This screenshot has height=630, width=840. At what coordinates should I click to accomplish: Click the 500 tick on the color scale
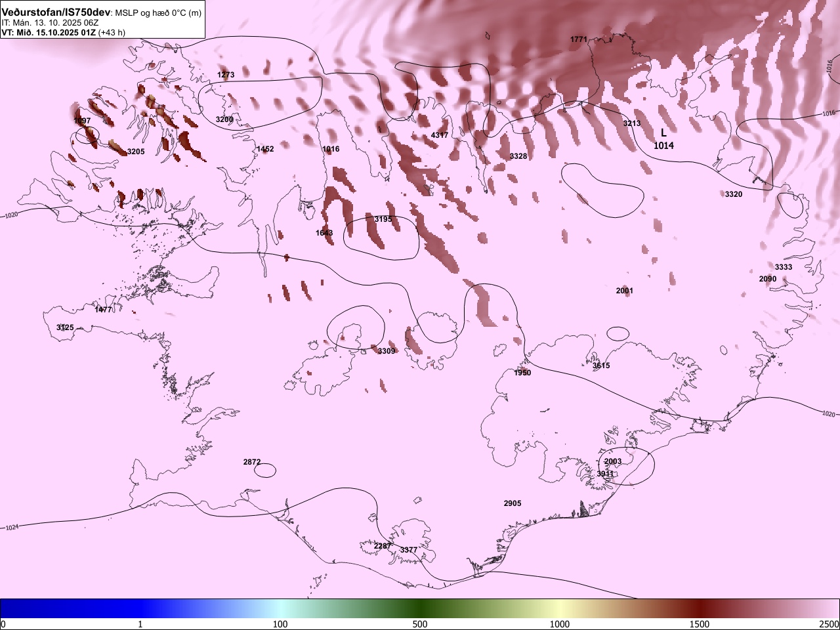pos(420,624)
